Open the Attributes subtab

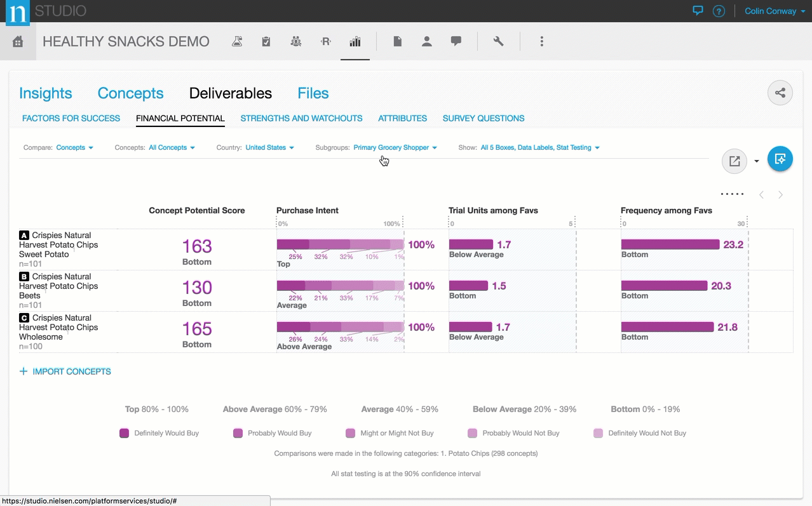tap(402, 118)
